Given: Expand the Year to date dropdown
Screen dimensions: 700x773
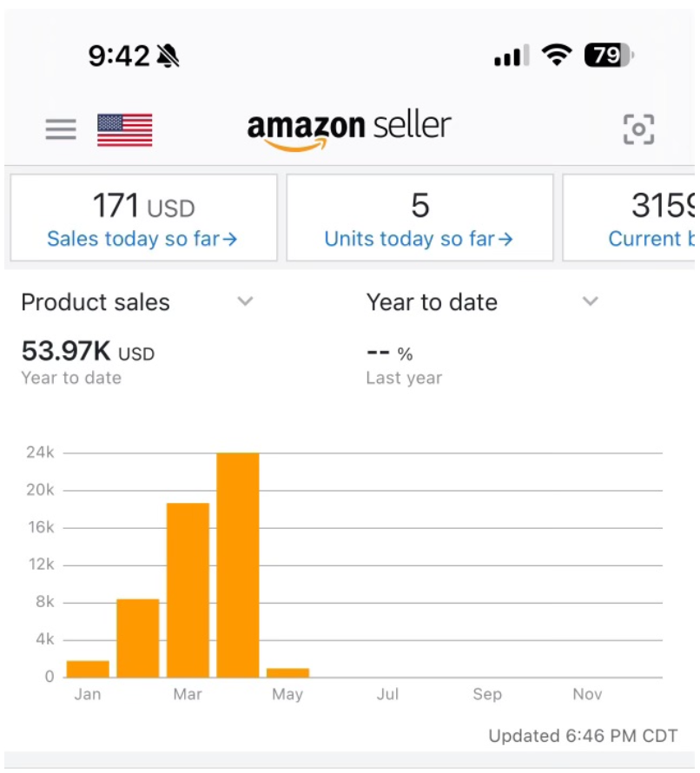Looking at the screenshot, I should click(x=591, y=301).
